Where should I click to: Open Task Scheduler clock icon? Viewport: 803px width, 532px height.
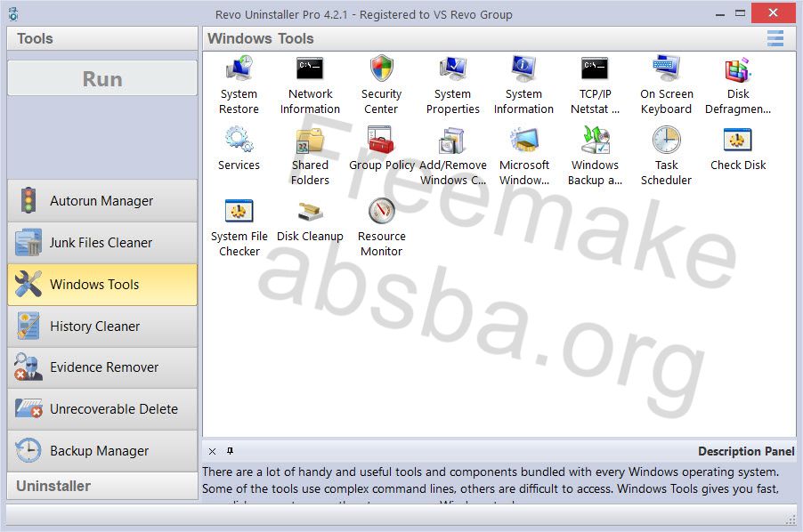[666, 139]
